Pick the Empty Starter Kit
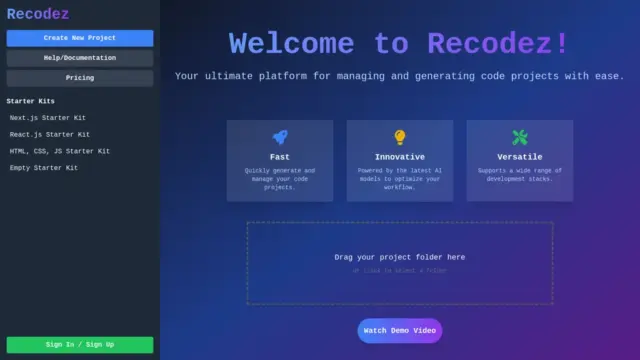The width and height of the screenshot is (640, 360). click(x=44, y=168)
